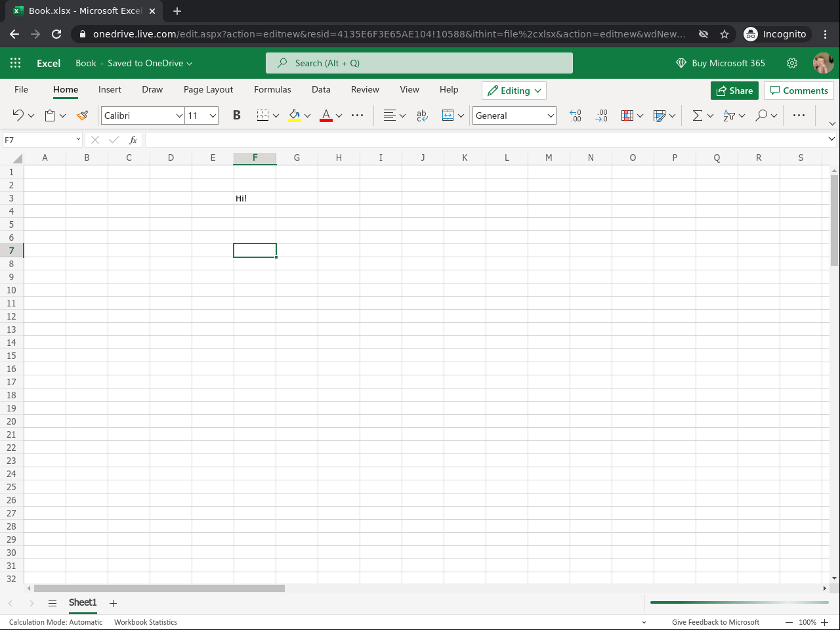This screenshot has width=840, height=630.
Task: Expand the formula bar
Action: pos(831,139)
